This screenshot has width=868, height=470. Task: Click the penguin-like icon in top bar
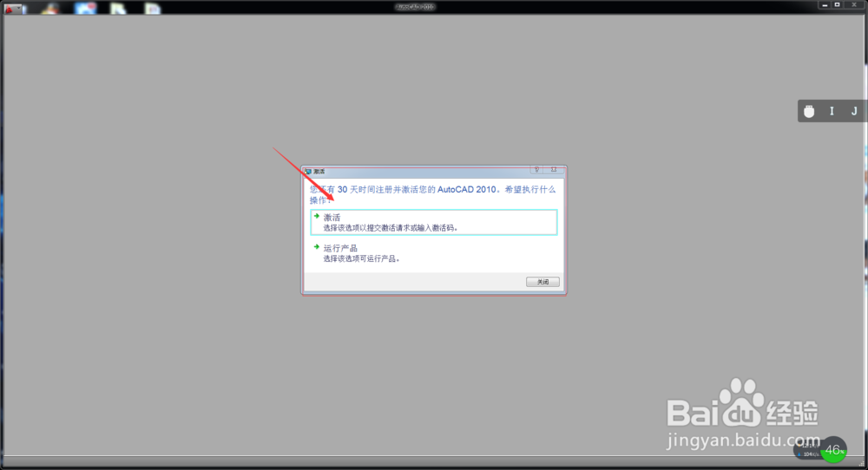(x=49, y=8)
